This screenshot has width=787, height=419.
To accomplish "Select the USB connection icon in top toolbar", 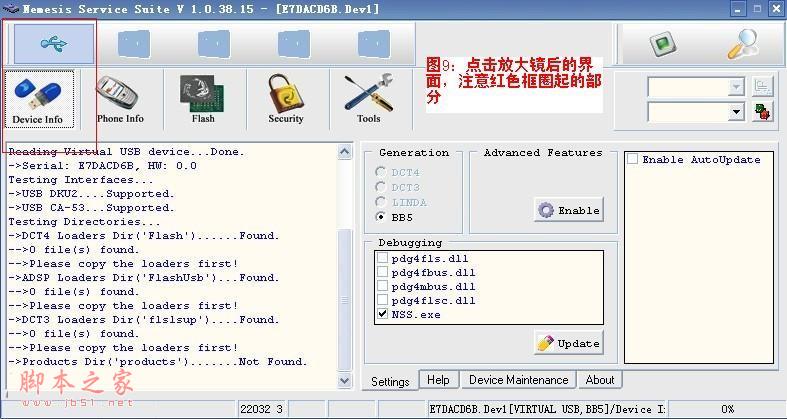I will click(x=54, y=44).
